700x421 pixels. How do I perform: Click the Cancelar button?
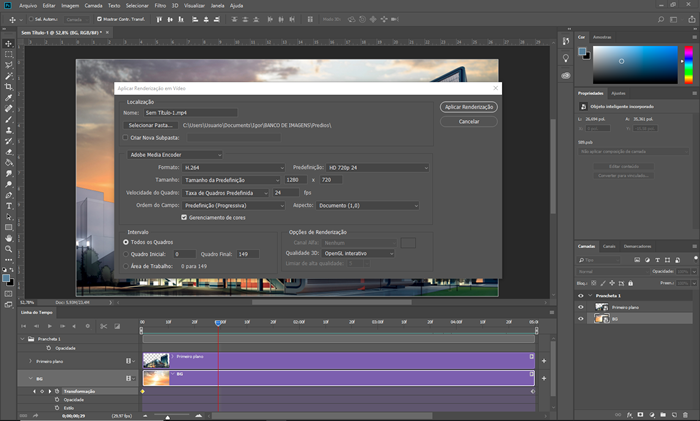tap(469, 121)
